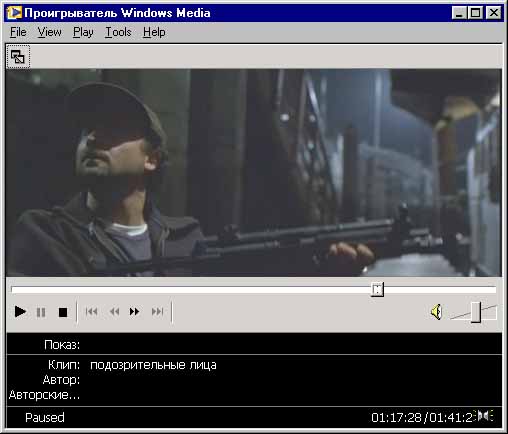The width and height of the screenshot is (508, 434).
Task: Click the video display area
Action: 254,173
